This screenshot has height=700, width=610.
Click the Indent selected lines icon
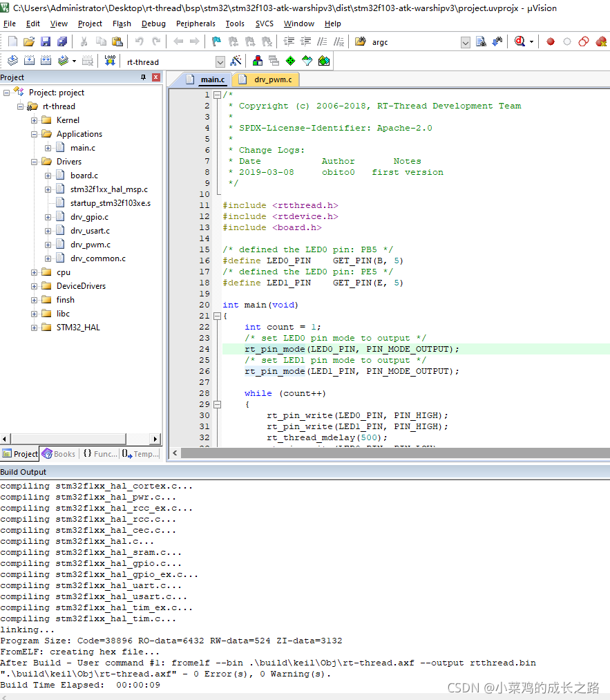click(x=289, y=41)
